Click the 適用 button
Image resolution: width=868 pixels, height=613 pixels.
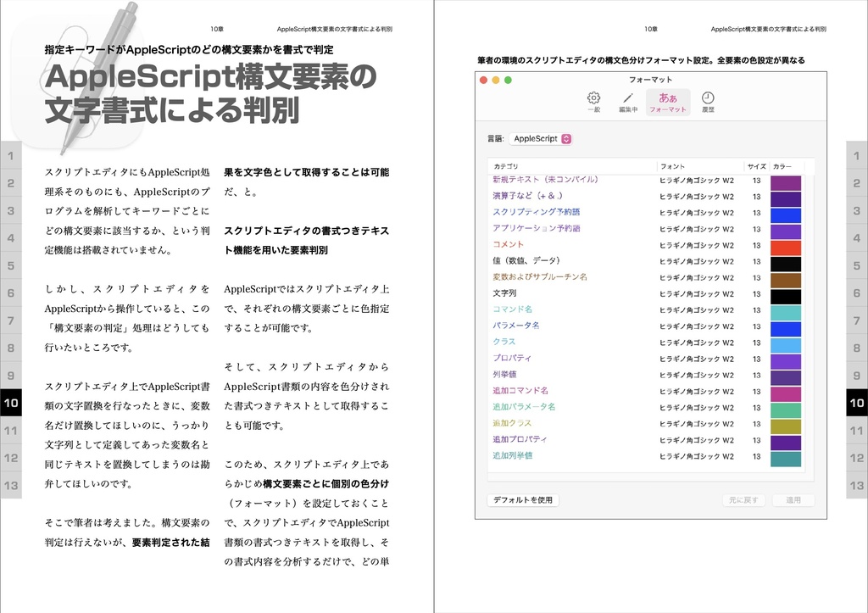(793, 499)
